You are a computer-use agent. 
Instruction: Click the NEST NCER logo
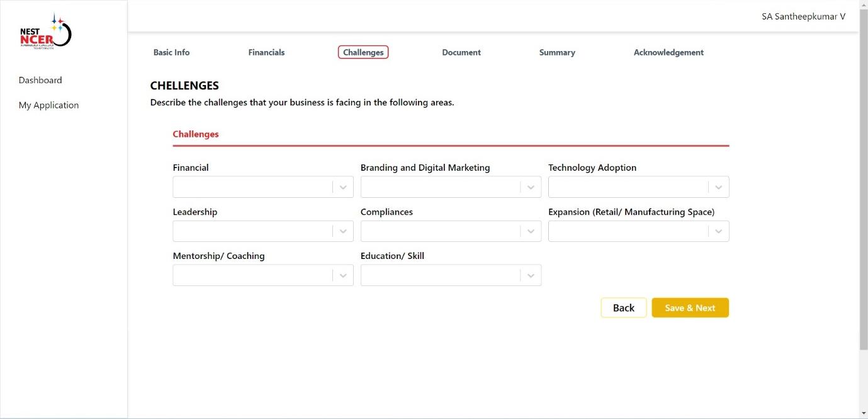coord(45,32)
